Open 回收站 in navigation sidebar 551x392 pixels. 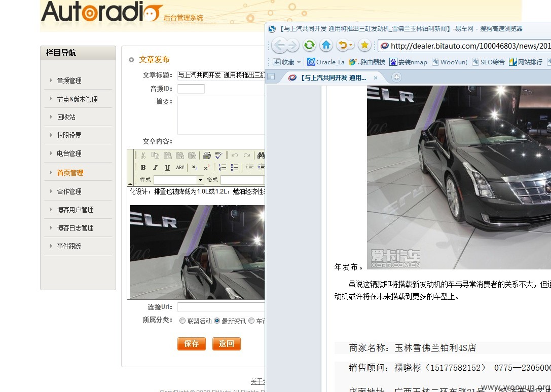pyautogui.click(x=66, y=117)
